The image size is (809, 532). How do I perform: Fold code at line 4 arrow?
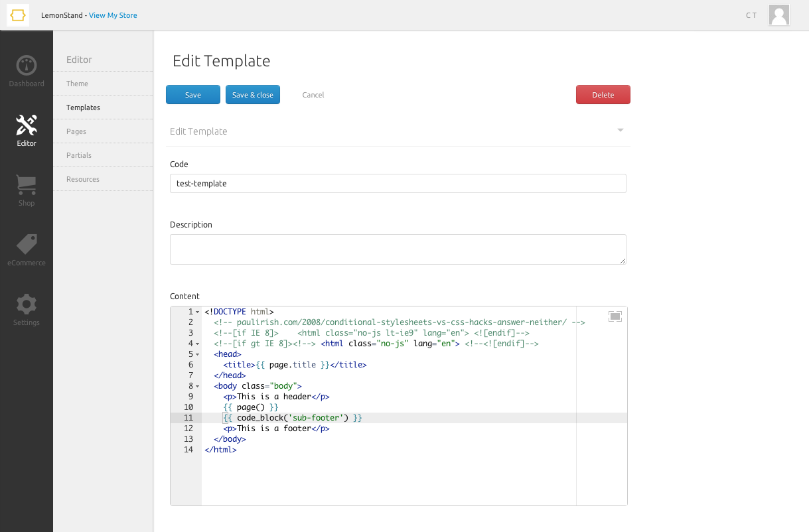198,344
